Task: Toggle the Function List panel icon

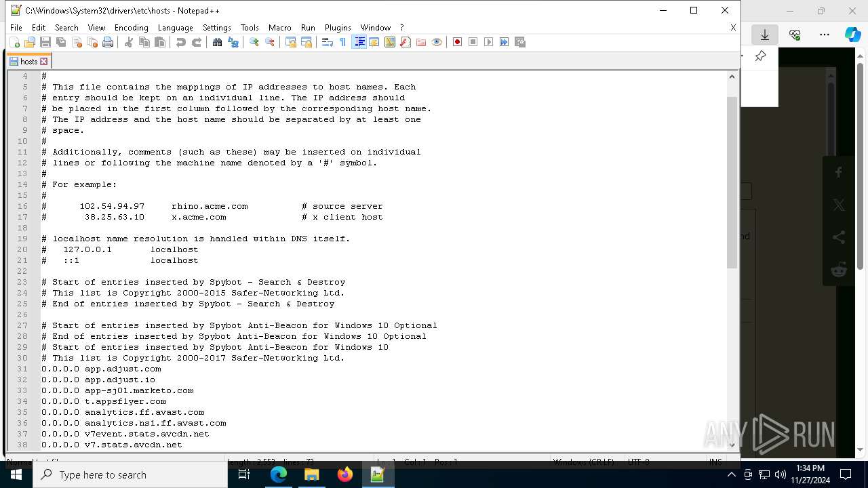Action: click(x=406, y=42)
